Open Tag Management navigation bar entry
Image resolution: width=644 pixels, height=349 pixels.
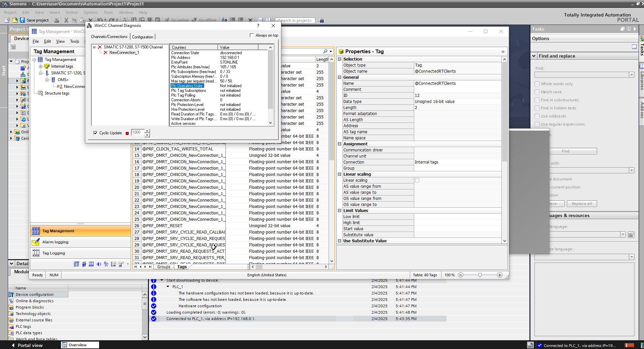click(x=81, y=231)
